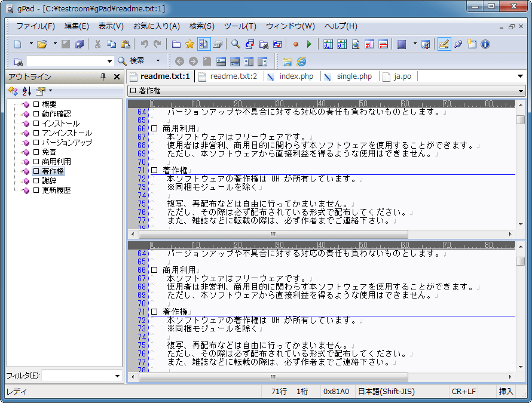Sort the outline alphabetically with the A-Z icon
This screenshot has height=403, width=532.
click(26, 91)
